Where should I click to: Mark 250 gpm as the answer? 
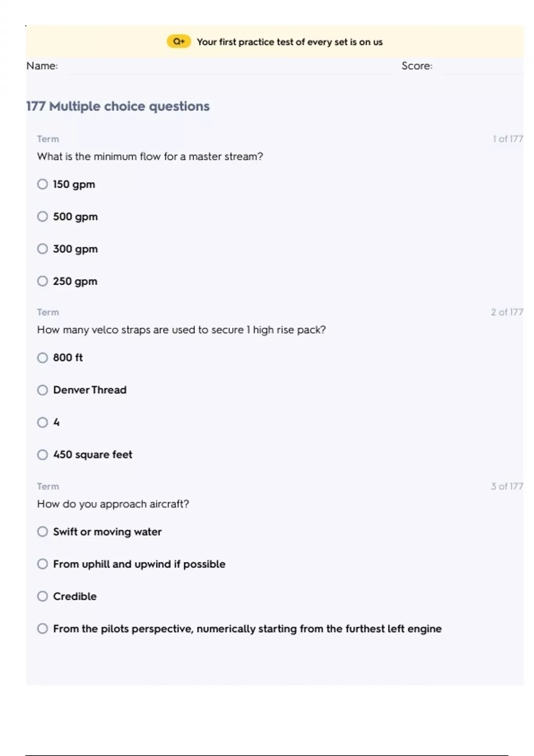click(x=43, y=281)
